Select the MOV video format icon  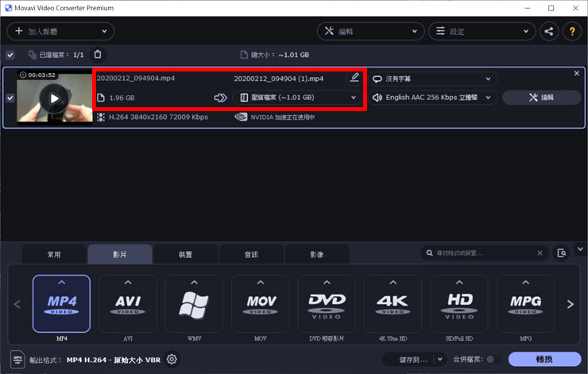[x=261, y=303]
